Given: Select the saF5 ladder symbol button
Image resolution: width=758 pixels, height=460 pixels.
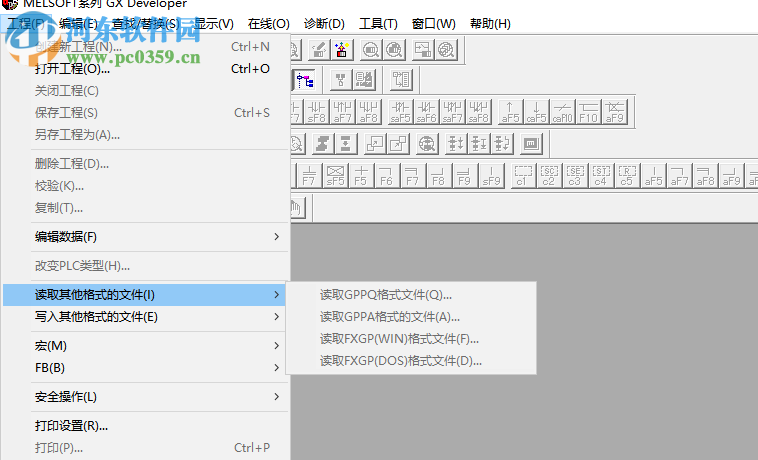Looking at the screenshot, I should tap(400, 112).
